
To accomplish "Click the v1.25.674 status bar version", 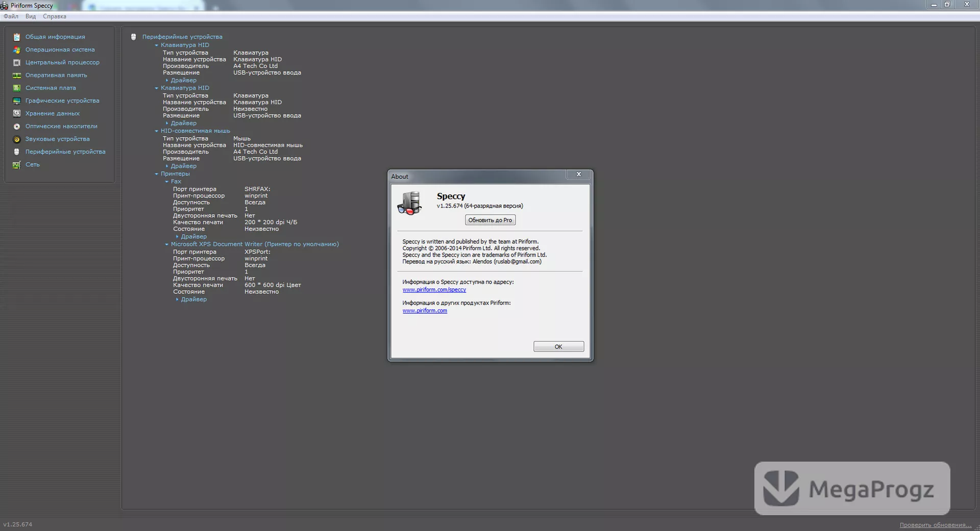I will 17,524.
